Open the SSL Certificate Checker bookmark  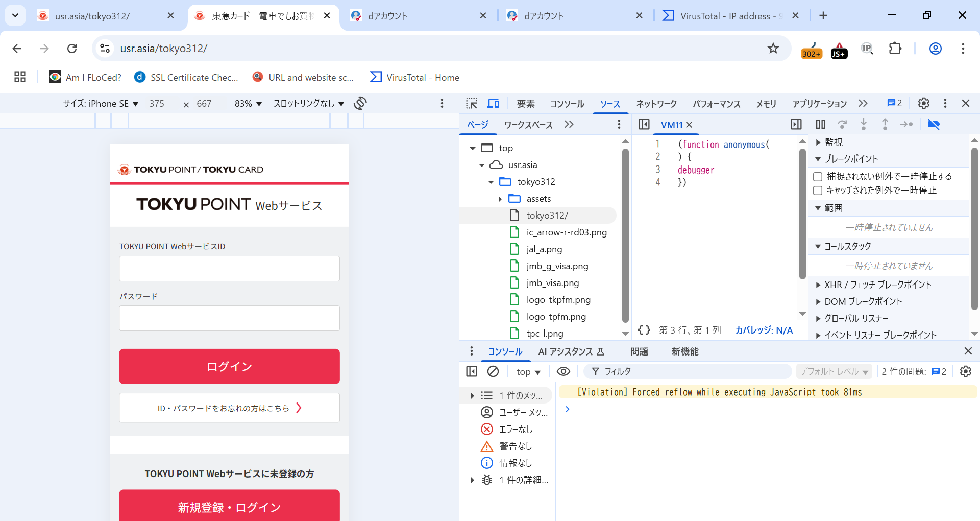click(x=186, y=77)
